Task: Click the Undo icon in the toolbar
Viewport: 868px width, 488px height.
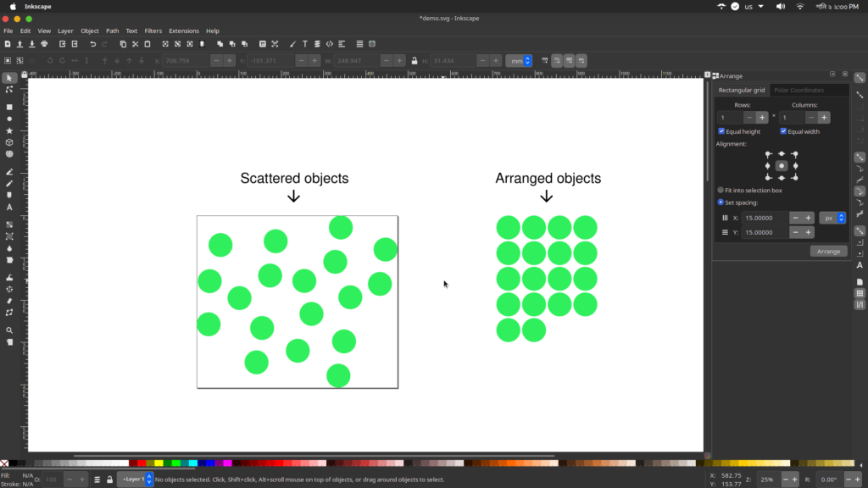Action: click(92, 44)
